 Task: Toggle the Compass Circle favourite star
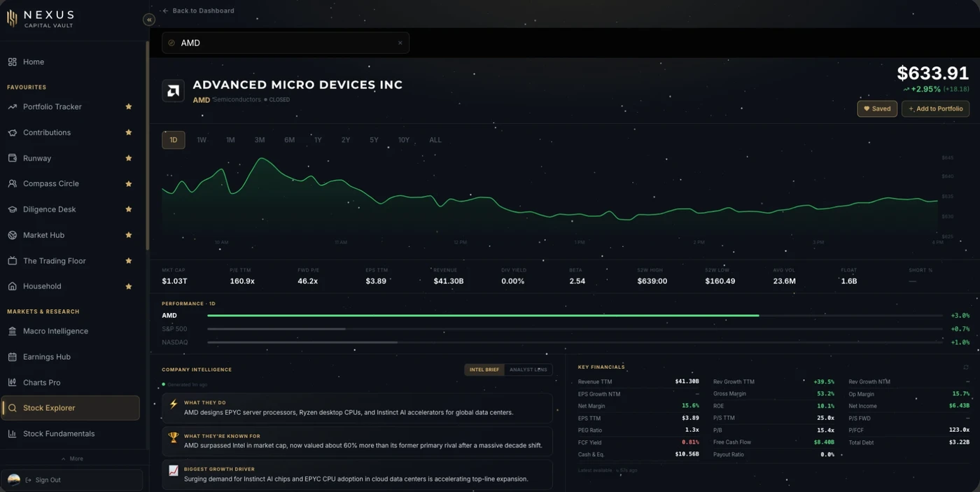click(x=129, y=183)
